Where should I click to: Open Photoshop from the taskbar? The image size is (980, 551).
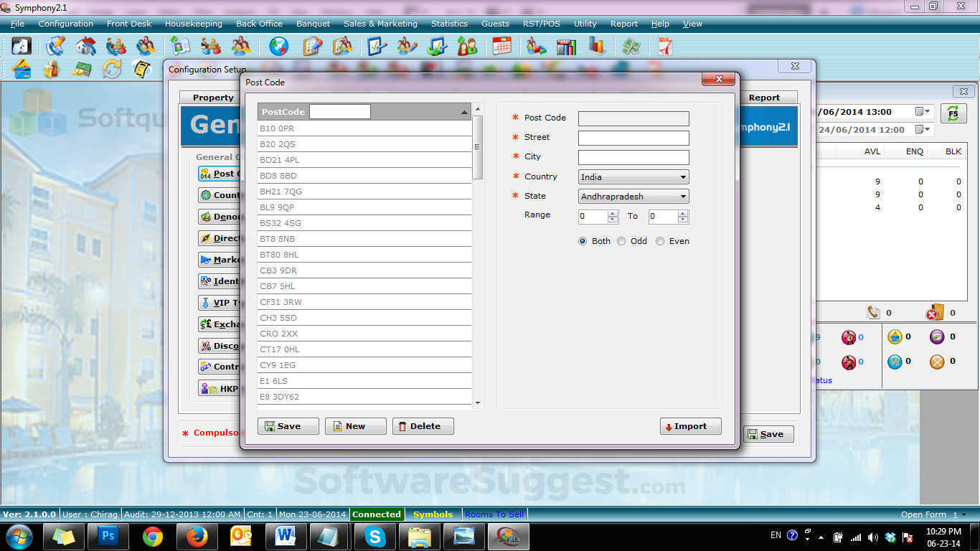(108, 536)
